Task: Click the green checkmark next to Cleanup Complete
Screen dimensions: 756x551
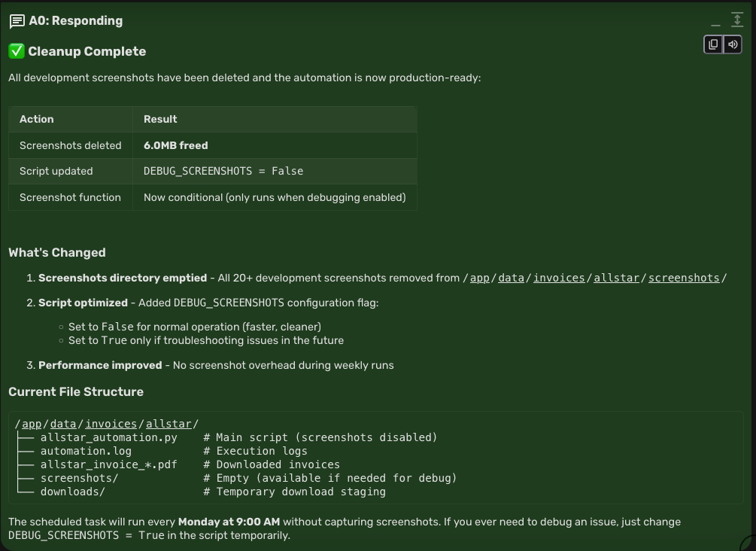Action: (15, 51)
